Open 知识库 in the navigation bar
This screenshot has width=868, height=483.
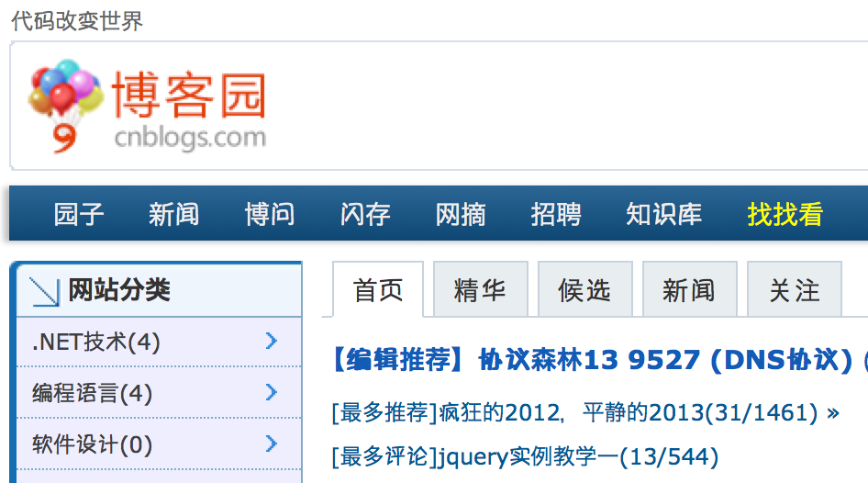663,214
